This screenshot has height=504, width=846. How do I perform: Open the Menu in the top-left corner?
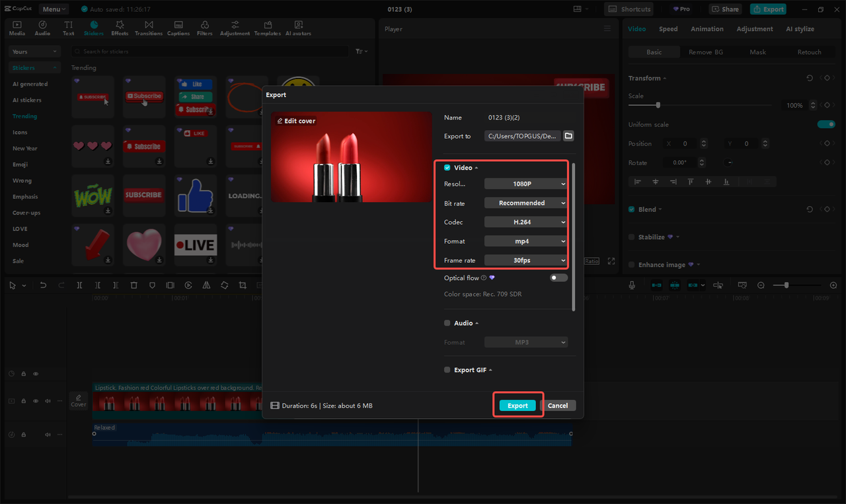tap(53, 9)
